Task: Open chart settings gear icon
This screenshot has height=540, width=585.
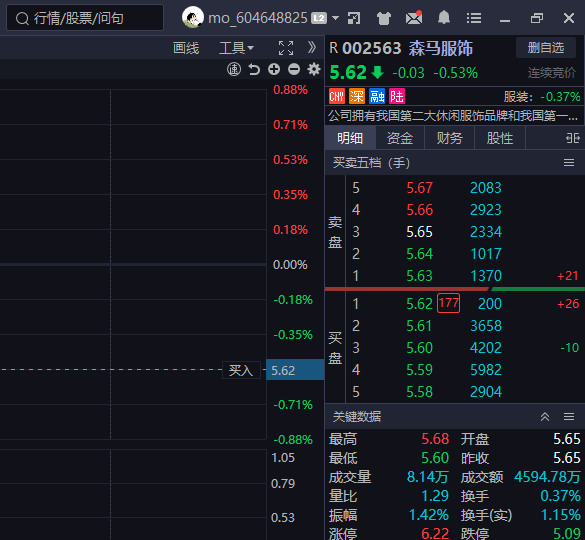Action: pyautogui.click(x=314, y=69)
